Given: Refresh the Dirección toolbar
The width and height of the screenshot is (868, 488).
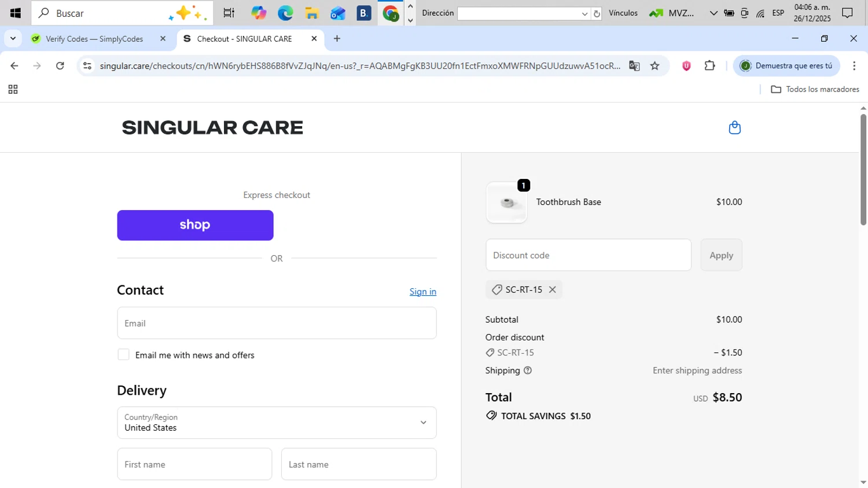Looking at the screenshot, I should pos(597,13).
